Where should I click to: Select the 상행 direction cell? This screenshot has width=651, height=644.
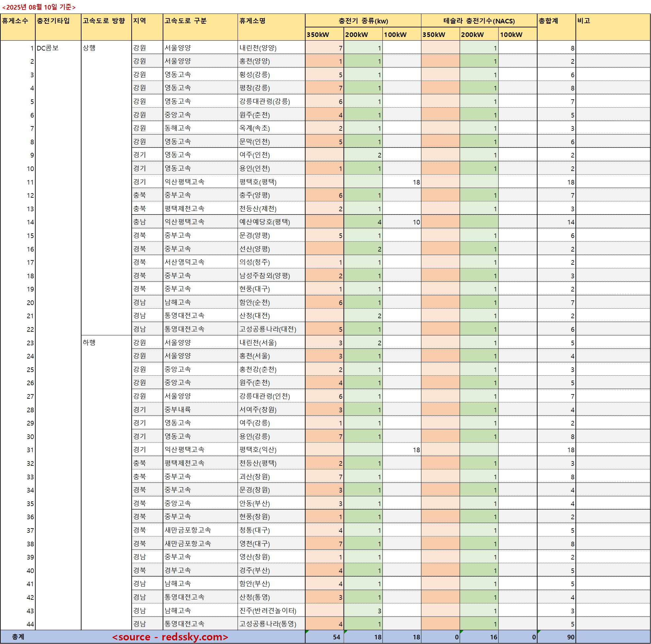89,48
